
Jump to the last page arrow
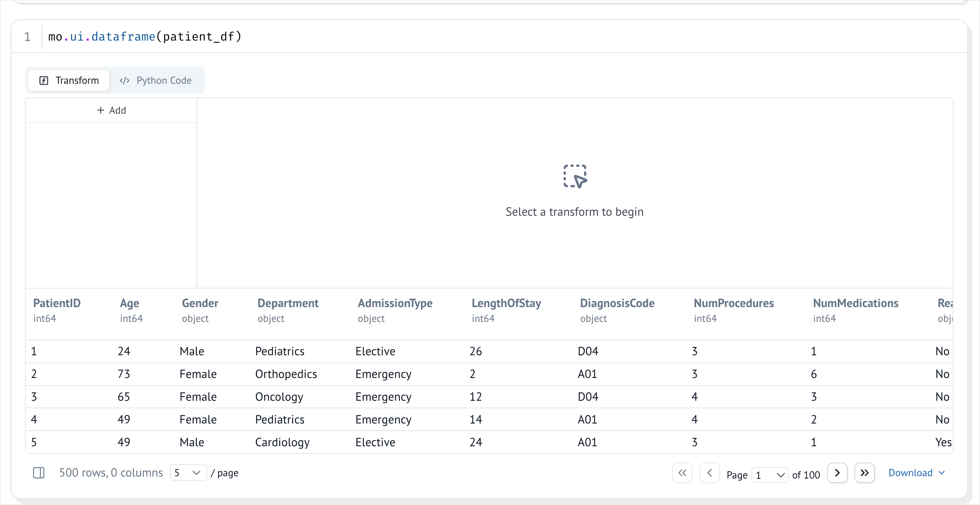(x=864, y=473)
